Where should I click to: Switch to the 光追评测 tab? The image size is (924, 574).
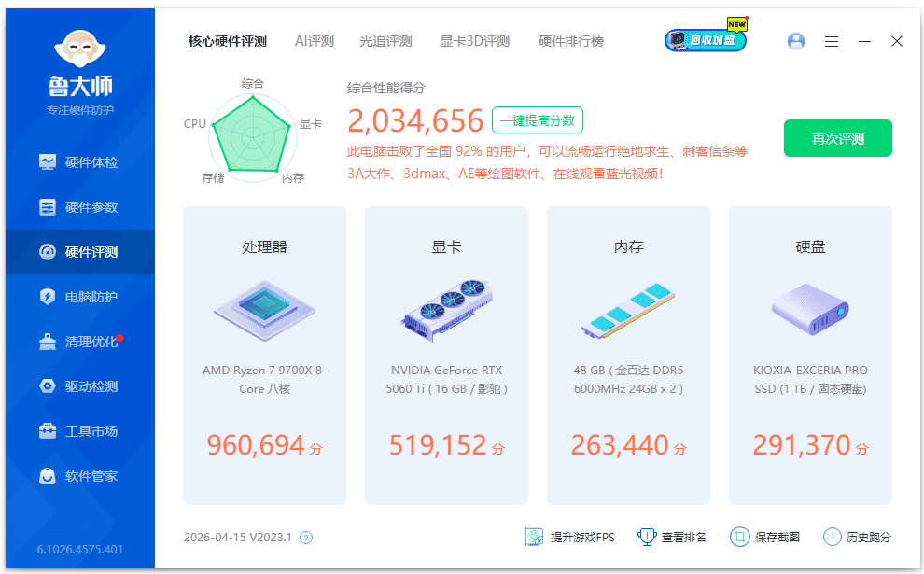(x=385, y=41)
